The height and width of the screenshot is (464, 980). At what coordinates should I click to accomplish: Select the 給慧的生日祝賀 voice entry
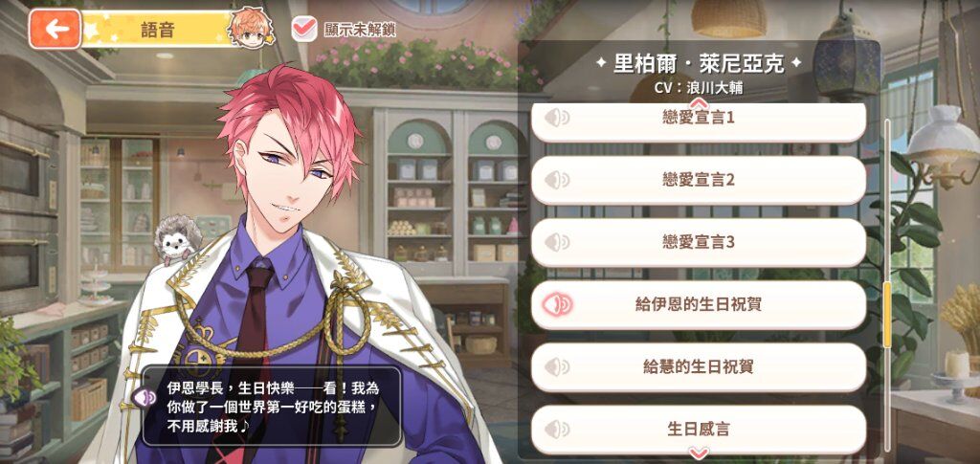tap(698, 366)
